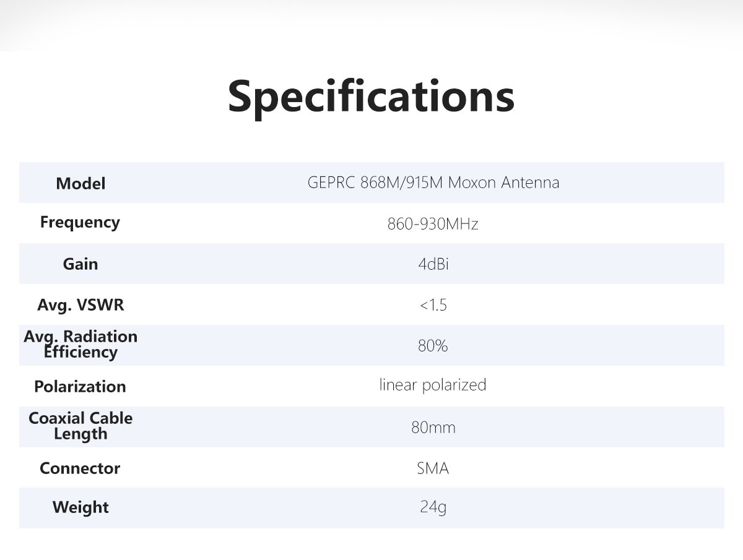The image size is (743, 560).
Task: Select the 24g weight value
Action: coord(433,507)
